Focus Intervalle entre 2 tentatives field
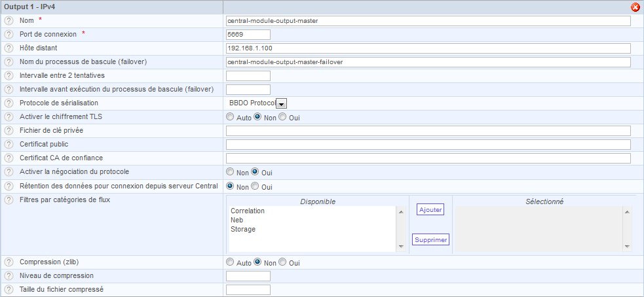Image resolution: width=644 pixels, height=297 pixels. tap(248, 76)
